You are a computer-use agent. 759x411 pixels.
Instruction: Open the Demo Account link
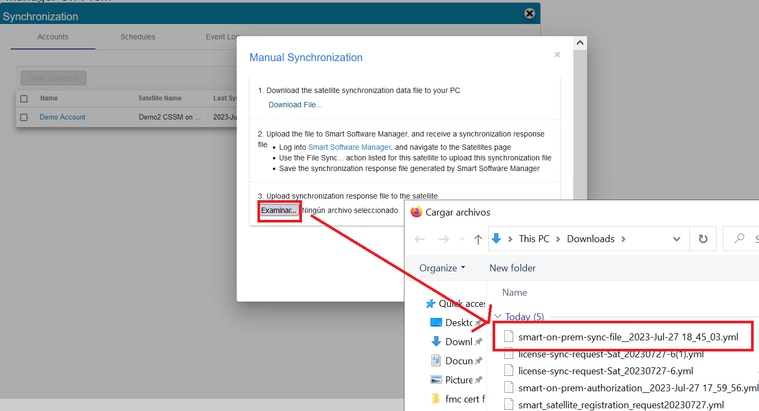[62, 117]
